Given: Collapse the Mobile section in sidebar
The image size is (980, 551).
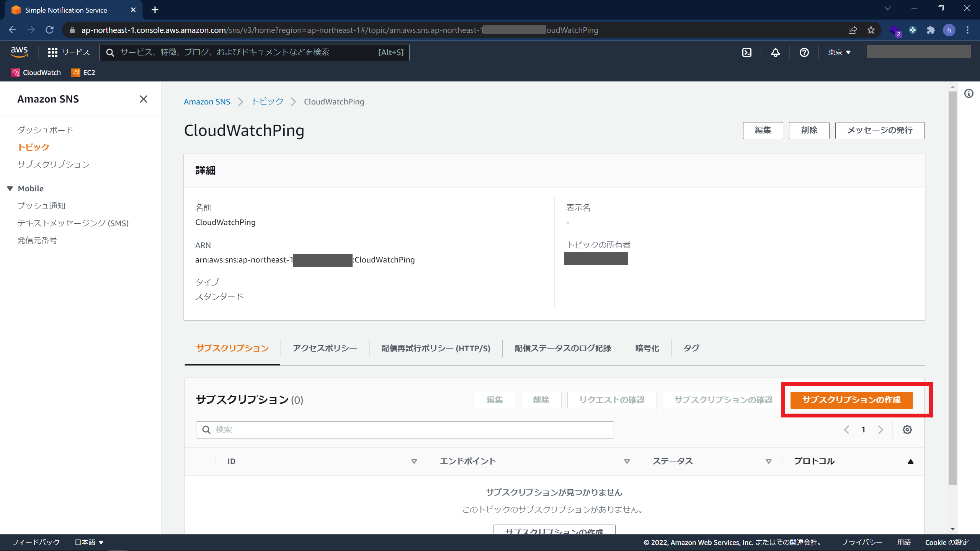Looking at the screenshot, I should coord(10,189).
